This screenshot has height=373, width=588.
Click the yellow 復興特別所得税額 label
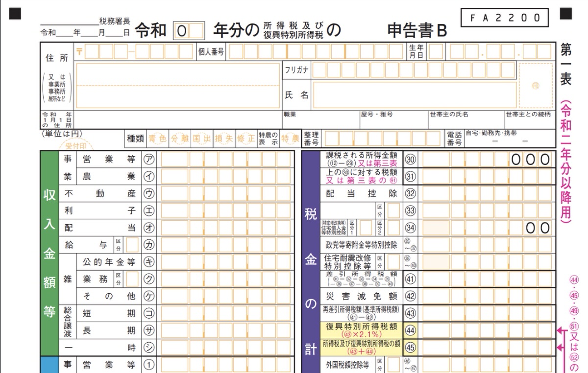[362, 330]
